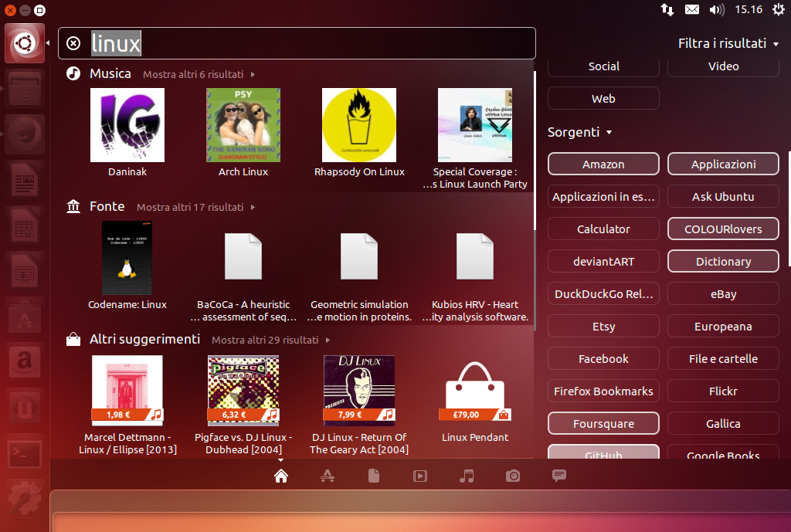Enable the Europeana source filter

point(723,327)
